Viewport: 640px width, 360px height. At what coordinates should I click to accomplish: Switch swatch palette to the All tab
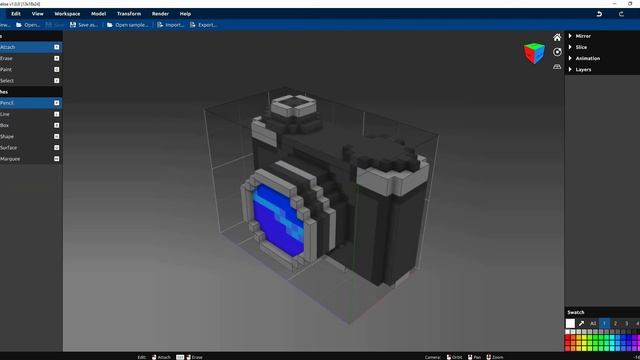(593, 323)
